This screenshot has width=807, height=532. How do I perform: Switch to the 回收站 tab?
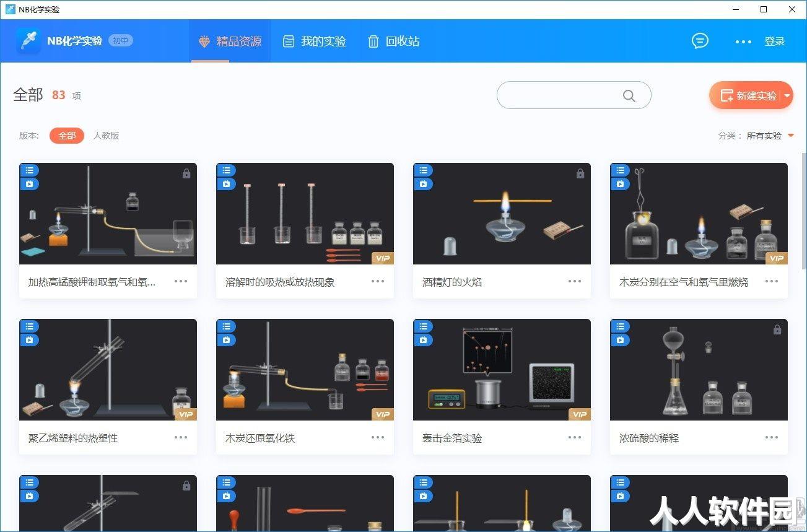click(394, 41)
